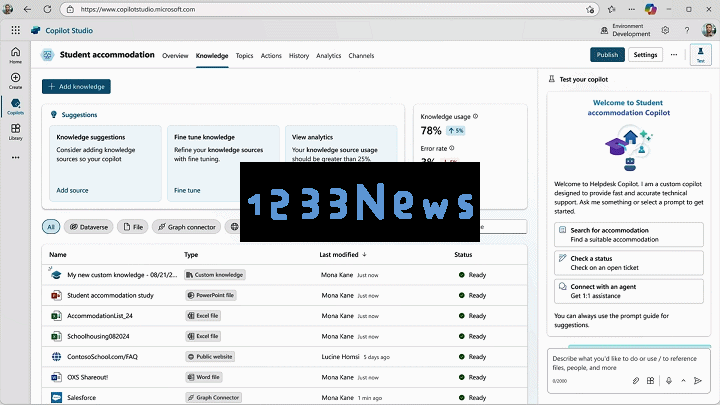720x405 pixels.
Task: Click the Add knowledge button
Action: click(x=76, y=86)
